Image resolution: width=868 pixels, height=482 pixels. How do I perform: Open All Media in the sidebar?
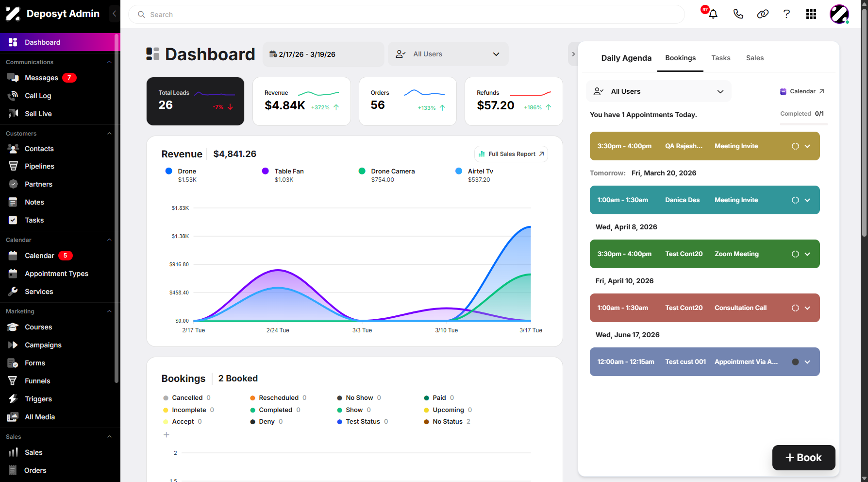click(40, 417)
